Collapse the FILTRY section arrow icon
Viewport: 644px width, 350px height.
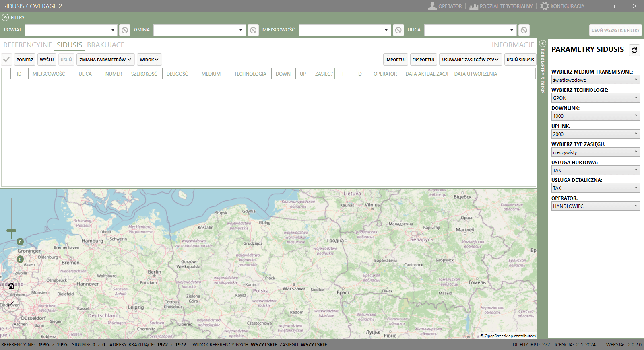pyautogui.click(x=5, y=17)
